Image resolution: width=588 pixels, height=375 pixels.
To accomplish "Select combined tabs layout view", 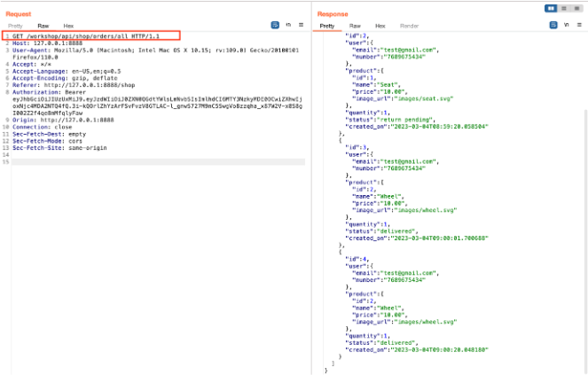I will (x=576, y=8).
